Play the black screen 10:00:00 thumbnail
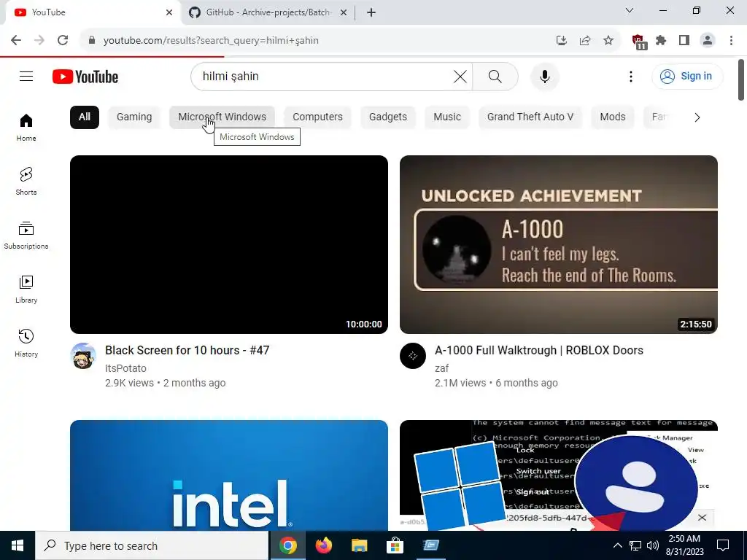The height and width of the screenshot is (560, 747). coord(228,244)
